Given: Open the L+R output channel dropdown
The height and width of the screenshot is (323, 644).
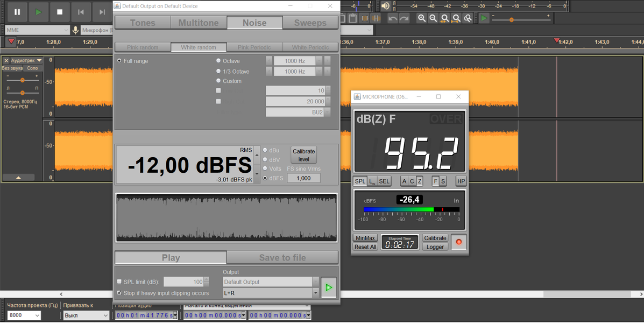Looking at the screenshot, I should click(x=271, y=293).
